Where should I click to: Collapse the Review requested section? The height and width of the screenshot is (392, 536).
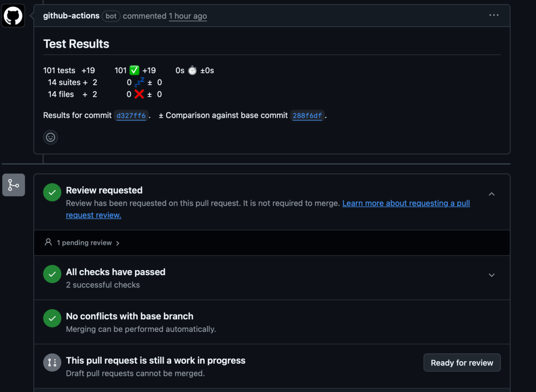point(491,194)
